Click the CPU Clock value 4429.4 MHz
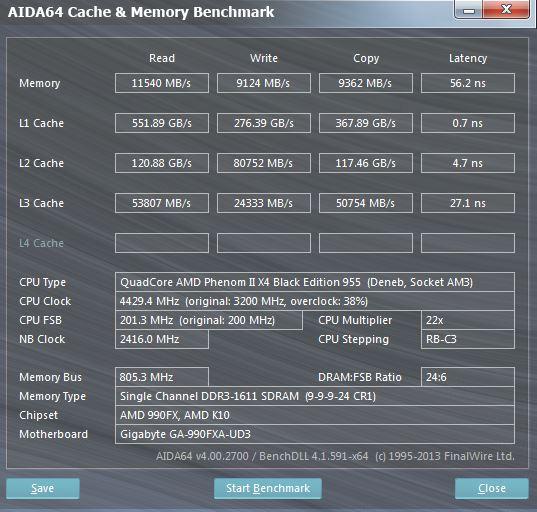 tap(315, 301)
